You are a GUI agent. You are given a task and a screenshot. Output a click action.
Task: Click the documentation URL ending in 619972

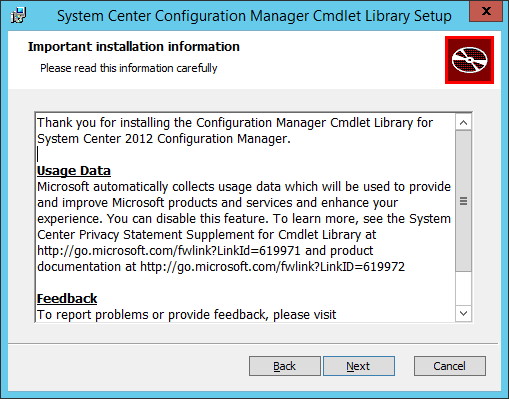pyautogui.click(x=273, y=267)
